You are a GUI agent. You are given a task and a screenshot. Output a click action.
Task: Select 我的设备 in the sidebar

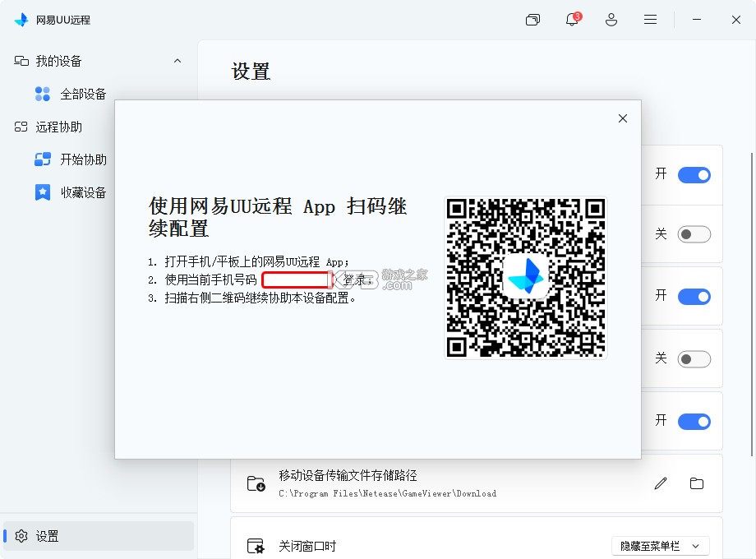click(99, 62)
